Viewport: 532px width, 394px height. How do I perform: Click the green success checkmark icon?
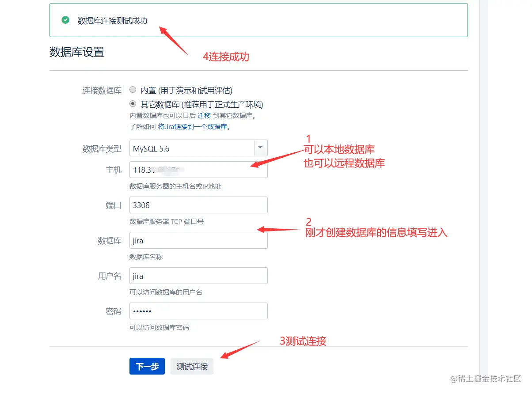(65, 20)
